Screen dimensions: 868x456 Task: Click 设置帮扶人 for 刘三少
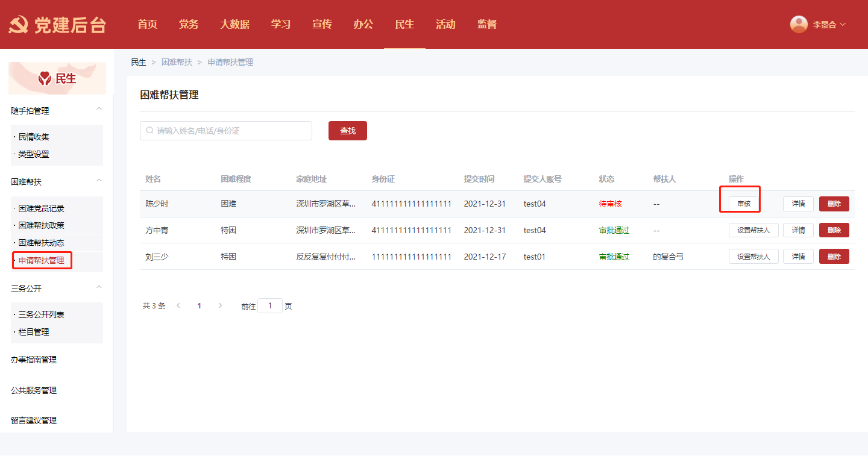pyautogui.click(x=753, y=257)
